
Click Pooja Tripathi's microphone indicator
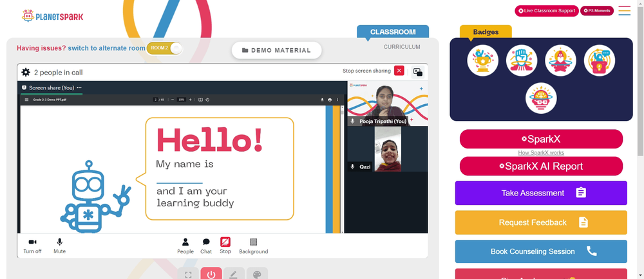click(352, 122)
